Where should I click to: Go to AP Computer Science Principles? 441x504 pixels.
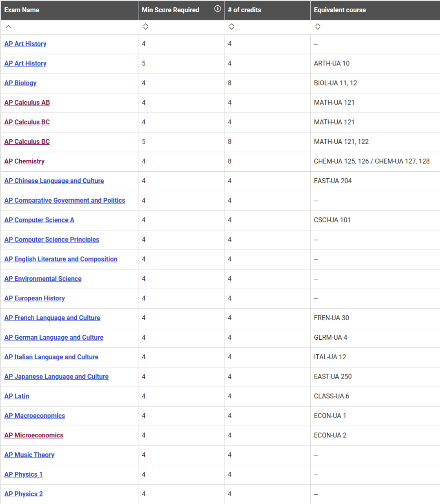[x=52, y=240]
